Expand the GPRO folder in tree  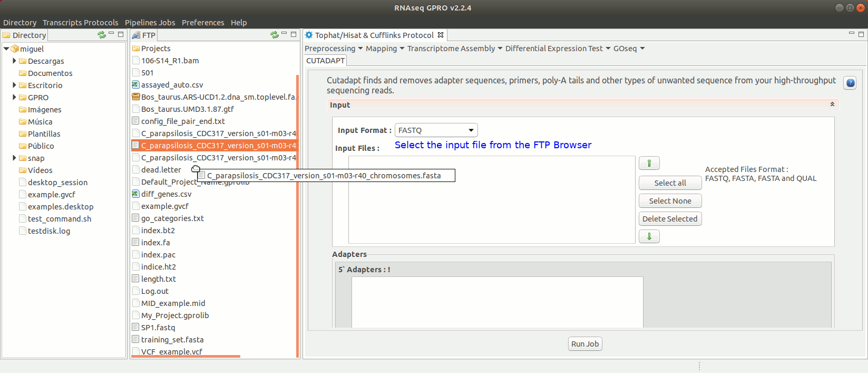click(14, 98)
